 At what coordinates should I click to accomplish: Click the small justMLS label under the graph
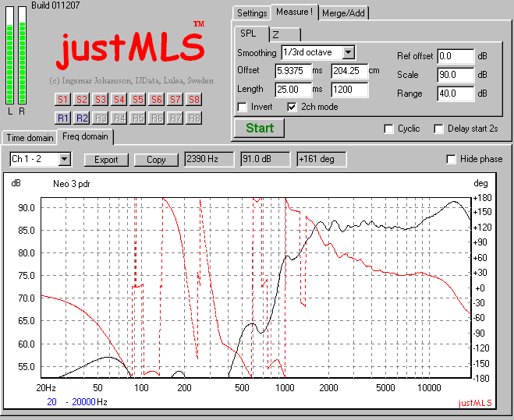[475, 403]
